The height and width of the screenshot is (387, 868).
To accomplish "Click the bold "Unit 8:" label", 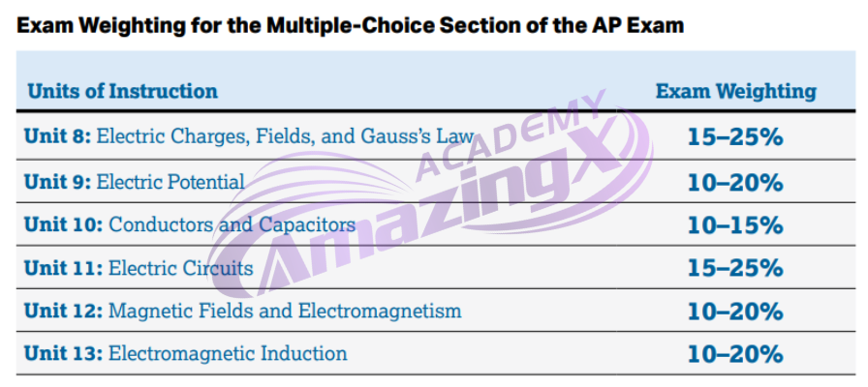I will click(57, 136).
